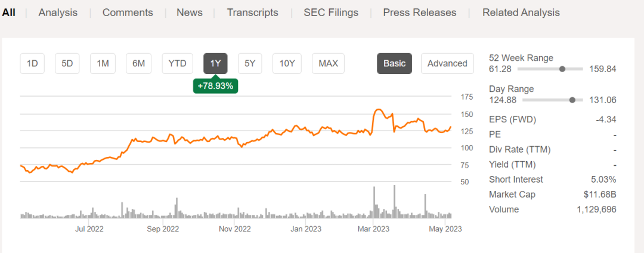Switch chart to 10Y range
The image size is (644, 253).
287,63
